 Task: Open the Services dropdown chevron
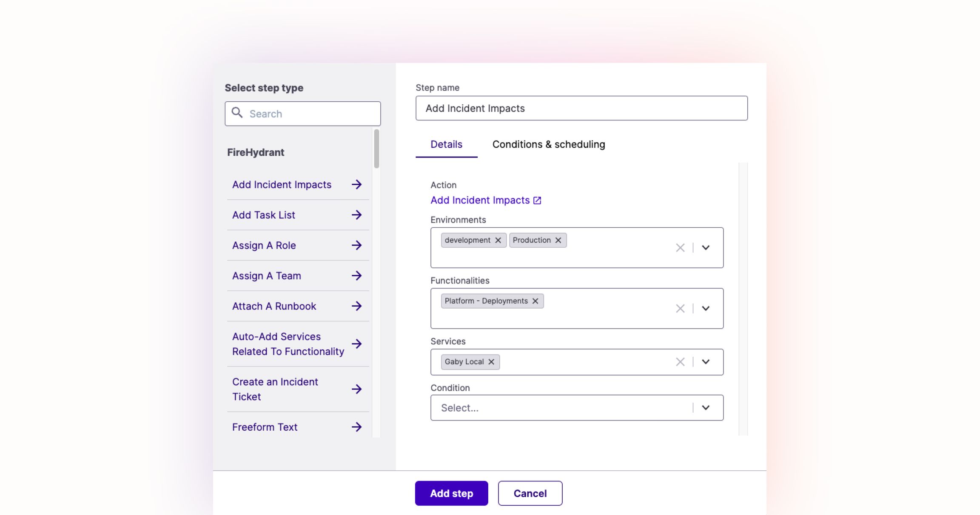(x=706, y=362)
